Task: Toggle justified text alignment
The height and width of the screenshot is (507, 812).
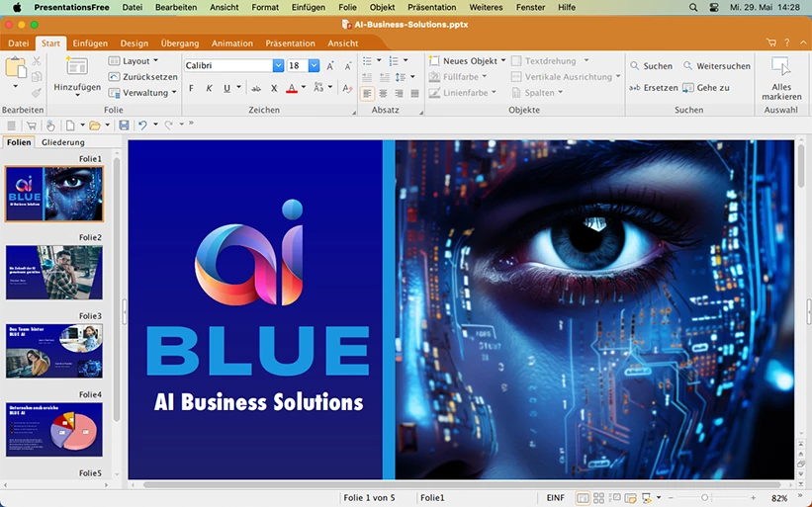Action: tap(414, 94)
